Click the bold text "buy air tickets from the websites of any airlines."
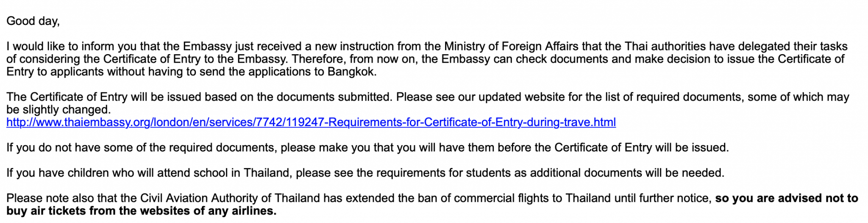Screen dimensions: 868x223 [x=142, y=211]
